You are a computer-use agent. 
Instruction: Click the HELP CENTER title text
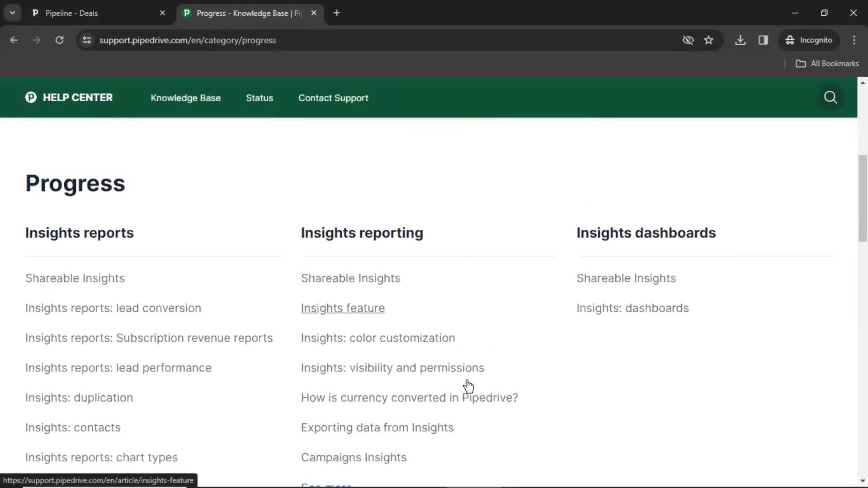coord(78,98)
